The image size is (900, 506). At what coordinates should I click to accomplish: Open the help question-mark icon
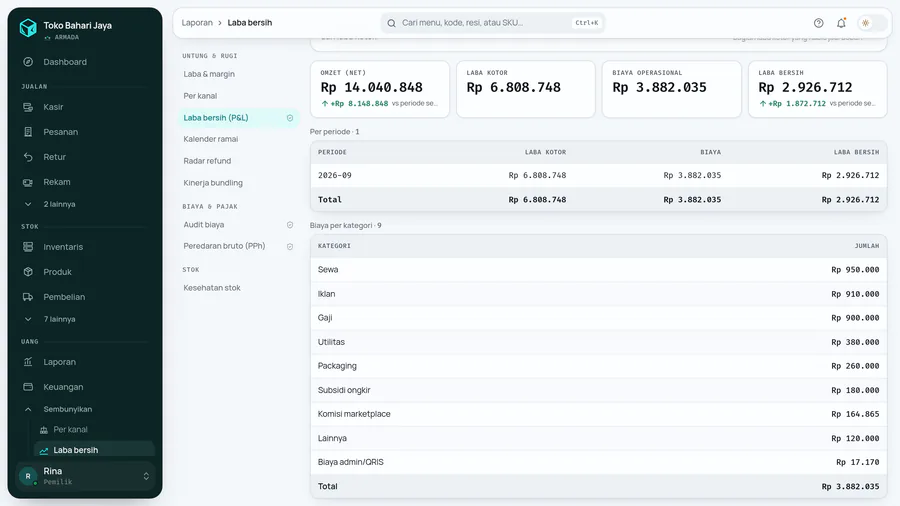pos(818,23)
